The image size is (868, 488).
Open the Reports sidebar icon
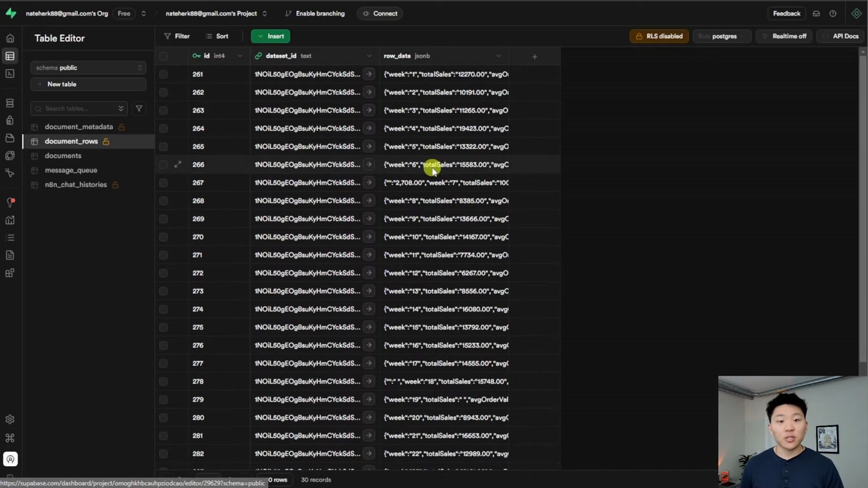(x=10, y=220)
